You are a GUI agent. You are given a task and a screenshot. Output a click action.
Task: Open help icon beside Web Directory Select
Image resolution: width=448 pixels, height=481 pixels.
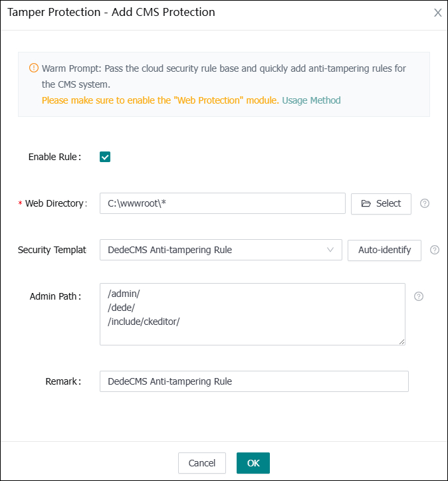tap(425, 203)
